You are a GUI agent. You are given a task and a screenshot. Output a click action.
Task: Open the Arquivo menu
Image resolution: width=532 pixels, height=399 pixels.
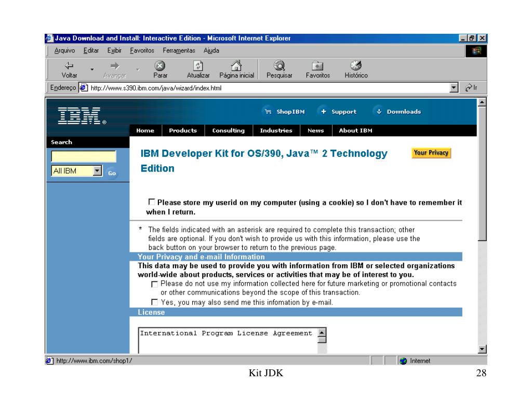64,50
